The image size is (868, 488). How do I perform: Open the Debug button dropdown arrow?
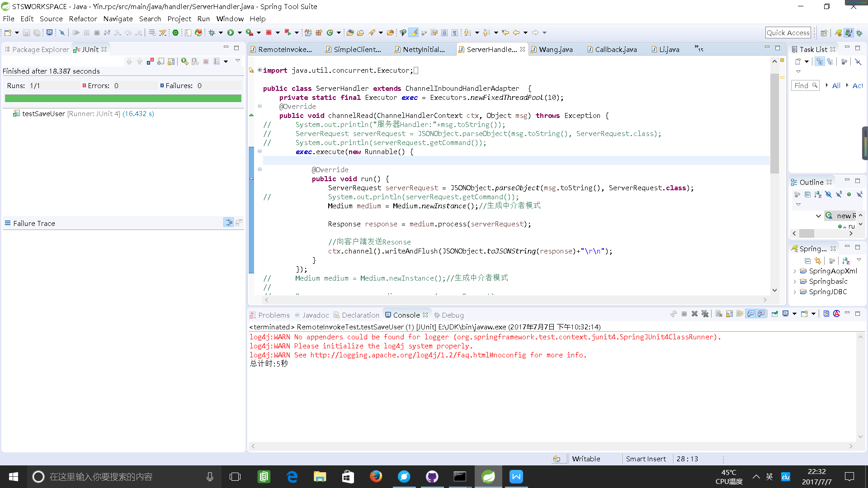(221, 33)
